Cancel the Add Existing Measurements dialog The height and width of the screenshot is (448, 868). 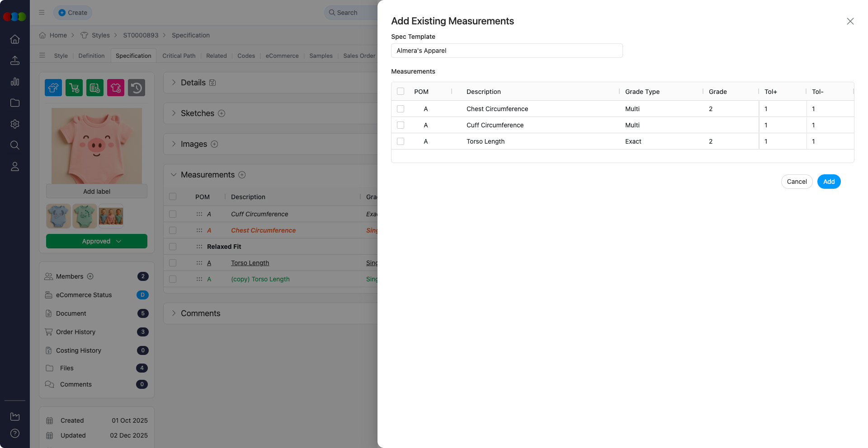(x=797, y=182)
